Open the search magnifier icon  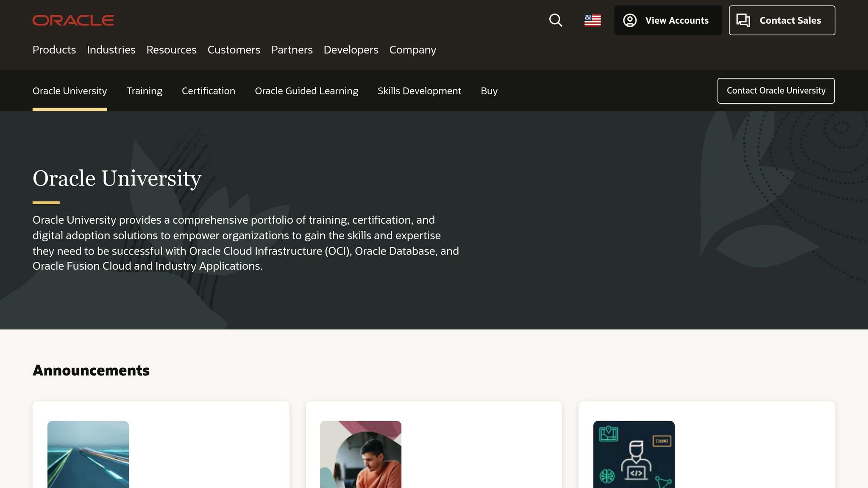[x=556, y=20]
